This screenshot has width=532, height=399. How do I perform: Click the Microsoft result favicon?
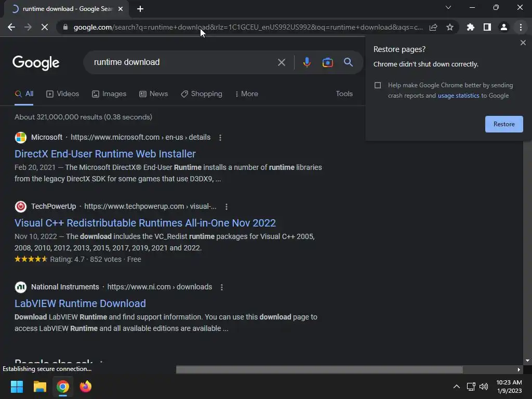[21, 137]
